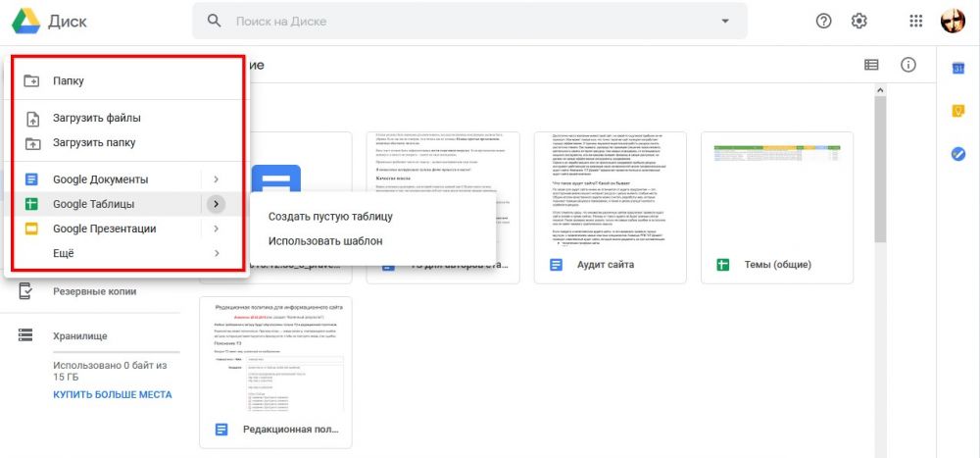The width and height of the screenshot is (980, 458).
Task: Click the file upload icon
Action: click(x=32, y=118)
